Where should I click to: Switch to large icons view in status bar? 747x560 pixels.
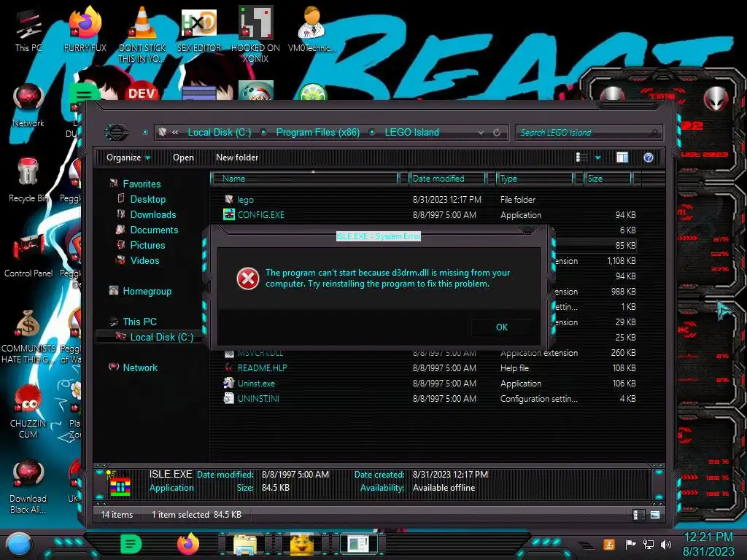tap(655, 515)
